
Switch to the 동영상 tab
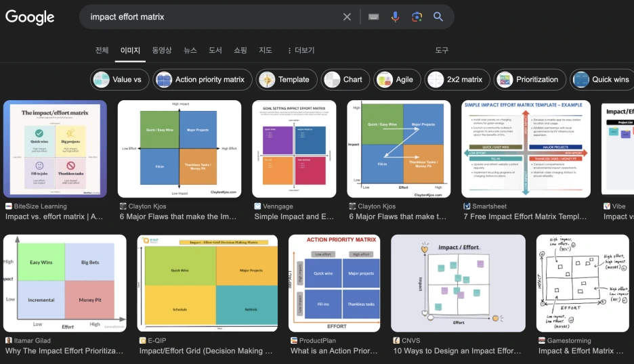[162, 50]
